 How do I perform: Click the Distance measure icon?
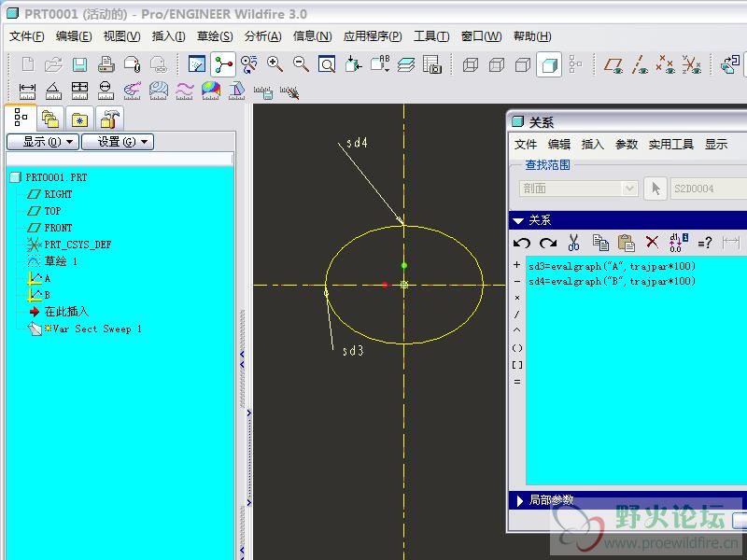tap(27, 91)
